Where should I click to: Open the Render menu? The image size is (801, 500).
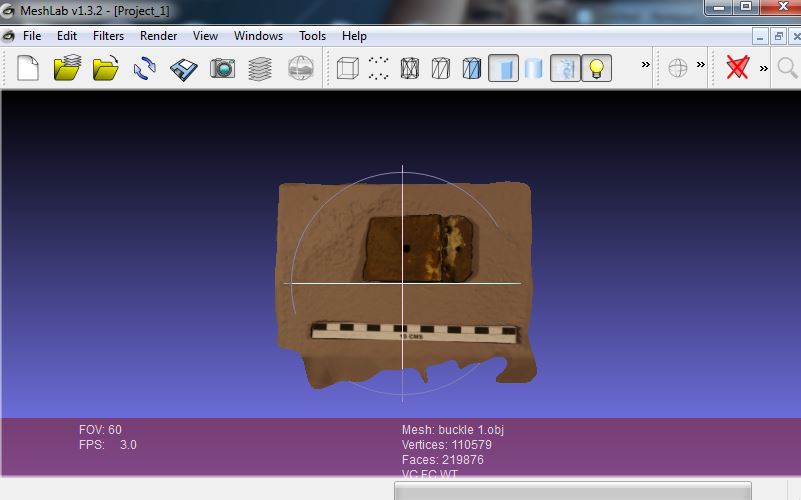pyautogui.click(x=158, y=35)
